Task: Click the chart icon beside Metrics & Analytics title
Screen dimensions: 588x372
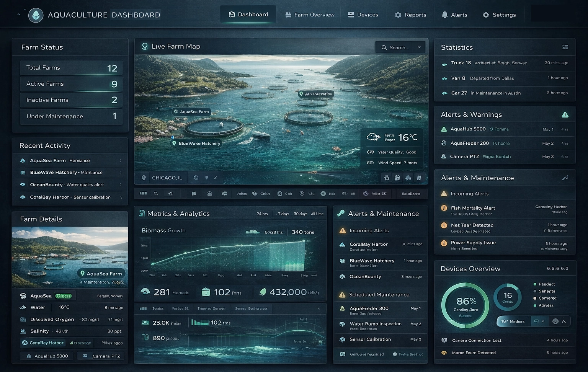Action: pyautogui.click(x=142, y=213)
